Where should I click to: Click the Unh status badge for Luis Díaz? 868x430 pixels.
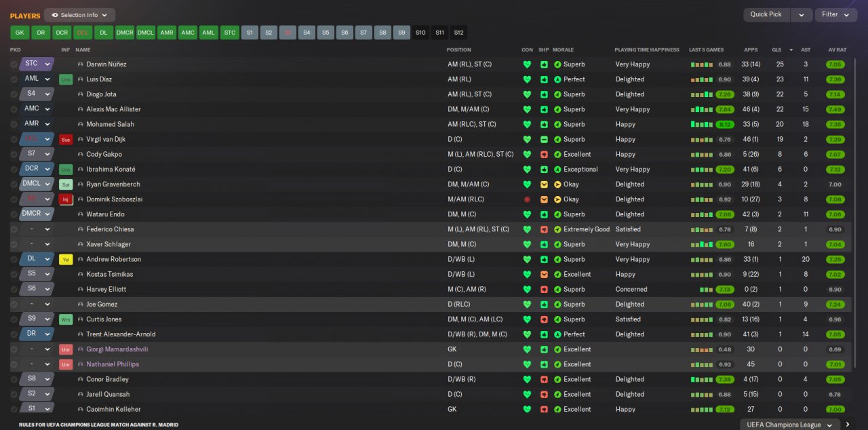pyautogui.click(x=66, y=80)
